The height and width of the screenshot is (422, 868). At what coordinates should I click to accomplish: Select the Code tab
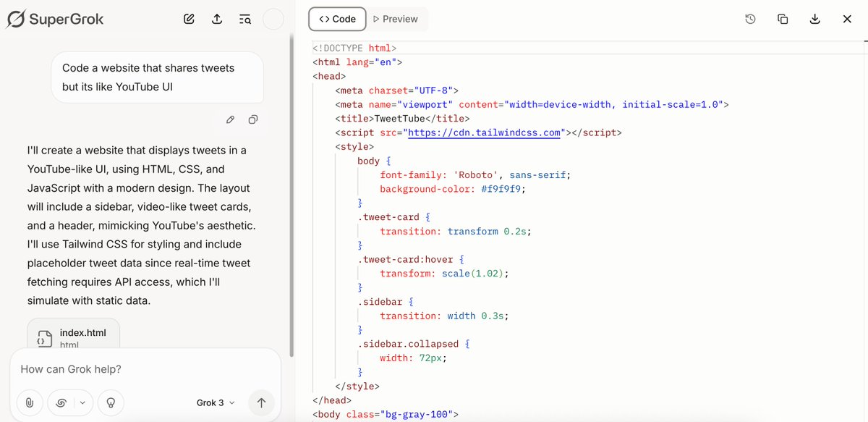337,19
